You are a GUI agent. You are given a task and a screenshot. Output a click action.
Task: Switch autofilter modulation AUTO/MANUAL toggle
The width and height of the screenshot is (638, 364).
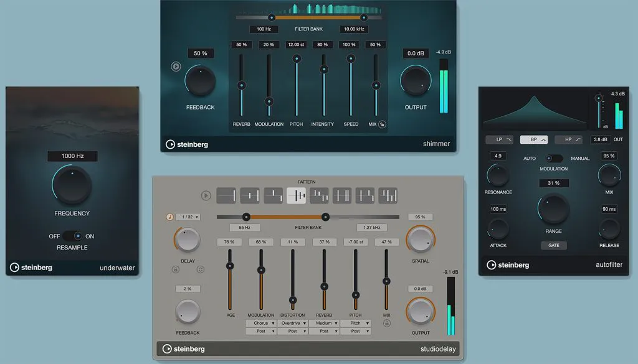(x=554, y=158)
